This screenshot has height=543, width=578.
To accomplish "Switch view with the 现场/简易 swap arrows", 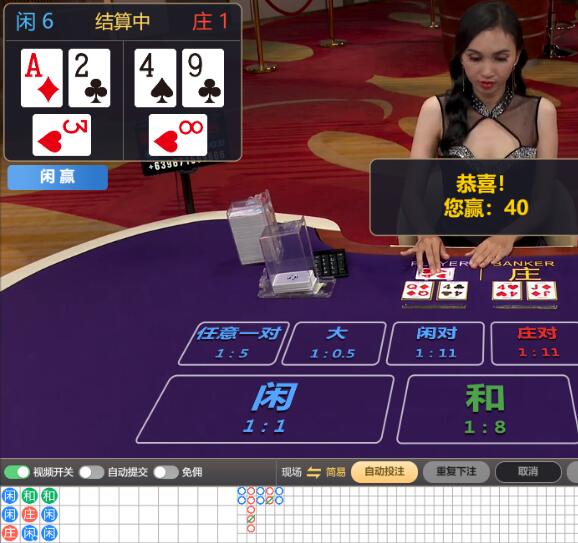I will 313,472.
